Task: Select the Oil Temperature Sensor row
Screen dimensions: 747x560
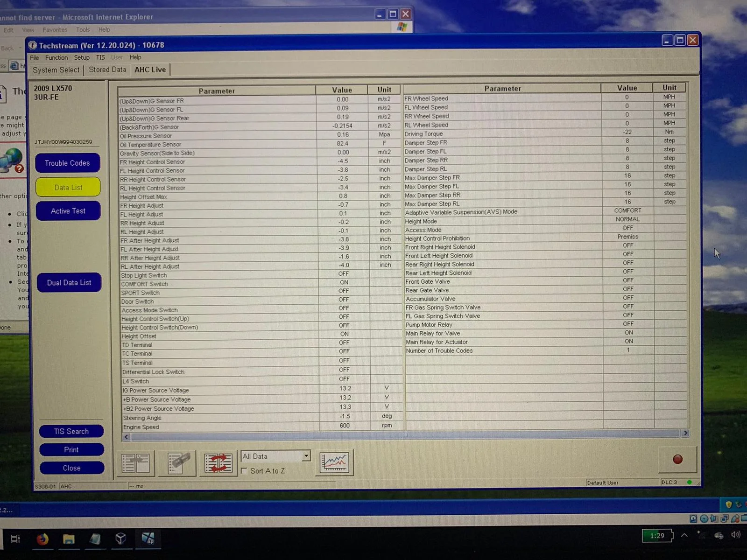Action: point(260,144)
